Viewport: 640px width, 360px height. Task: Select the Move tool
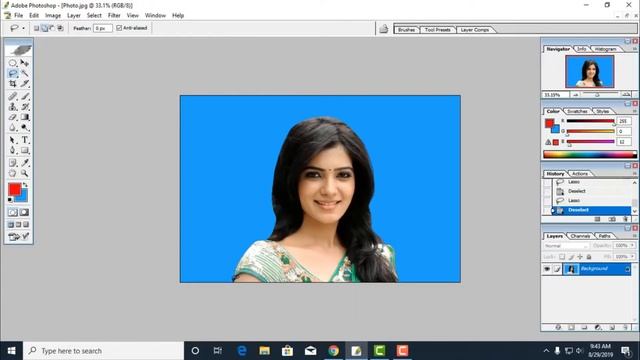click(25, 63)
